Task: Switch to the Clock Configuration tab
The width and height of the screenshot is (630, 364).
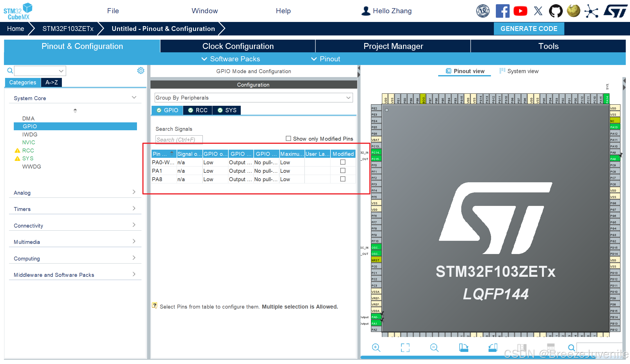Action: click(238, 46)
